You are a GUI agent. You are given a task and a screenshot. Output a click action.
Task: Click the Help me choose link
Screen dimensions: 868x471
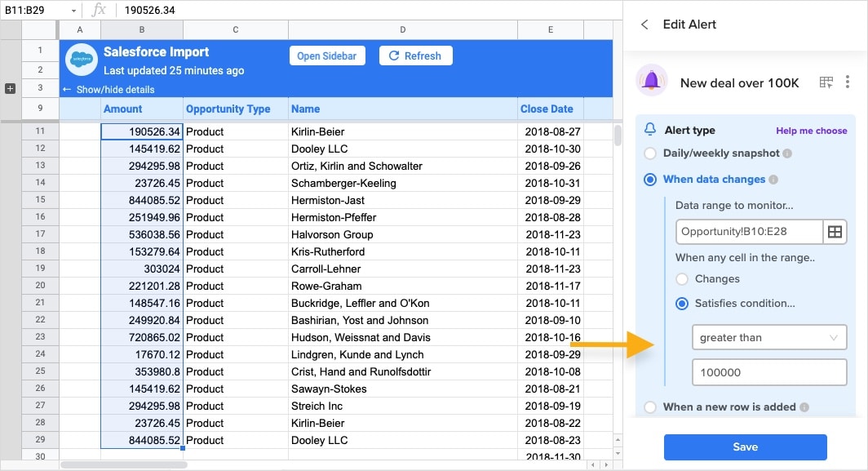[x=811, y=131]
